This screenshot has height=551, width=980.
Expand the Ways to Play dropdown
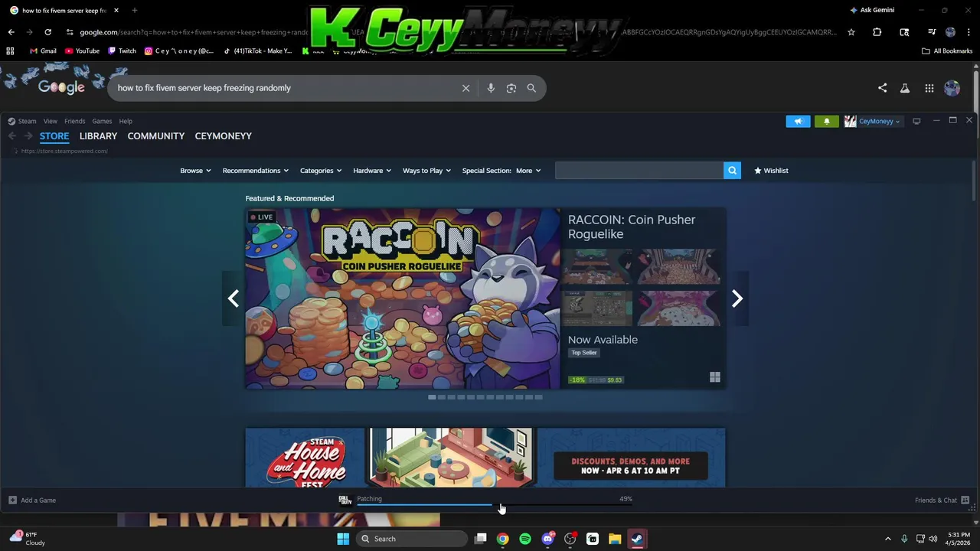coord(426,171)
